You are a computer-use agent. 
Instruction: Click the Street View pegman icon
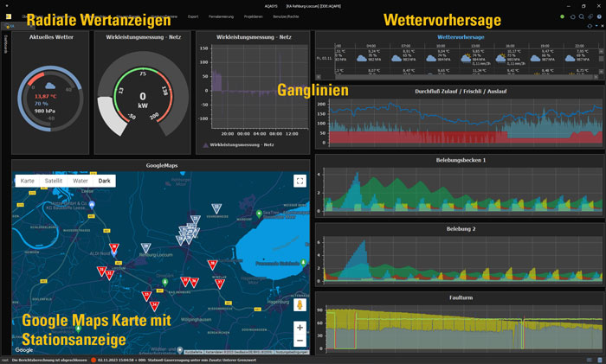tap(300, 305)
